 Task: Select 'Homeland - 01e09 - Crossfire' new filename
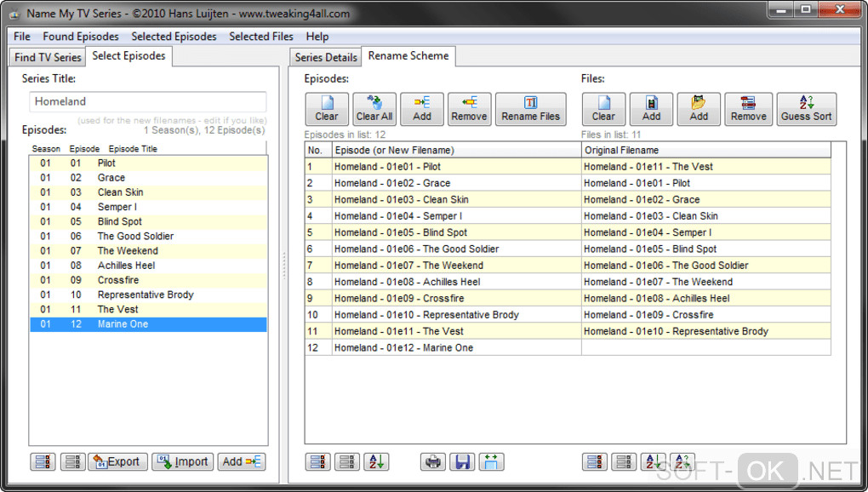click(x=456, y=298)
